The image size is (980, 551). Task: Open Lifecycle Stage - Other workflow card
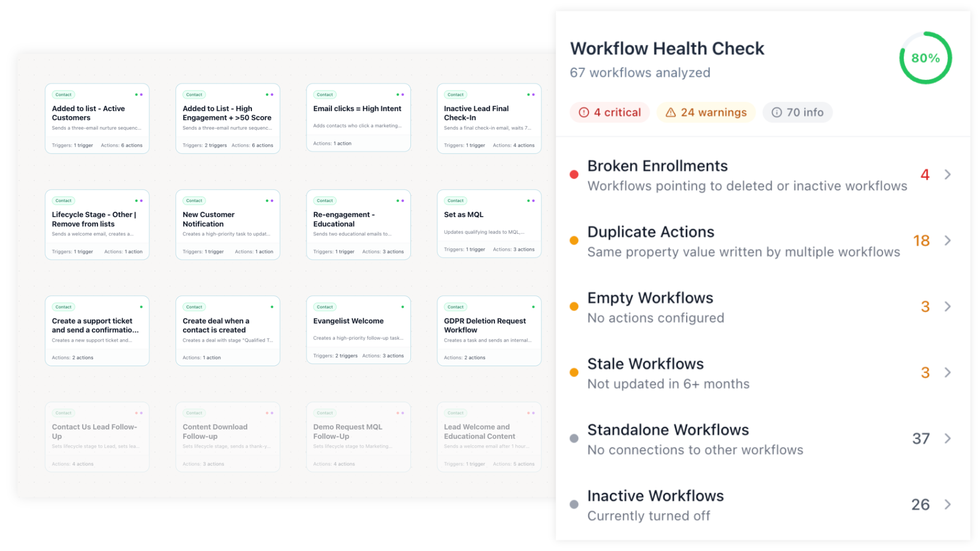pos(97,224)
